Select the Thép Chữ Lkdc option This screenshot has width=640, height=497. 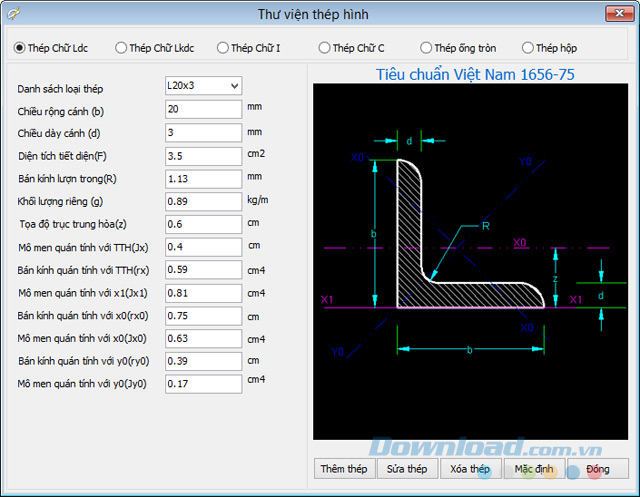121,48
